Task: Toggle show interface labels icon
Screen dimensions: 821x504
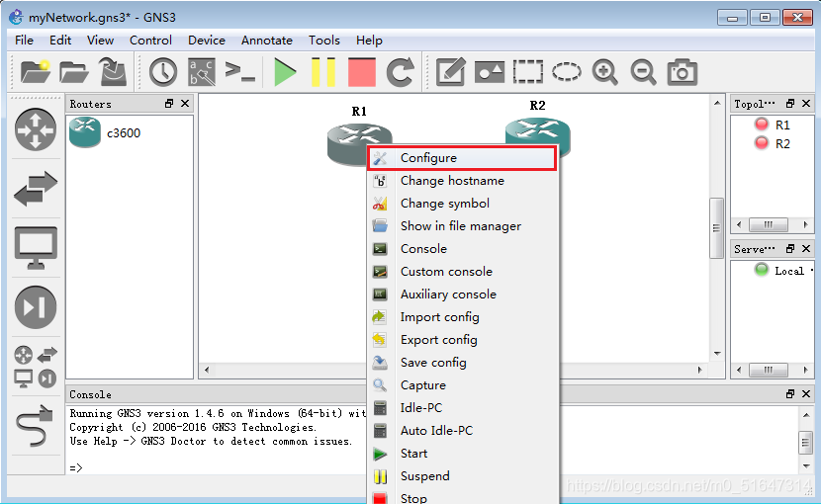Action: 202,72
